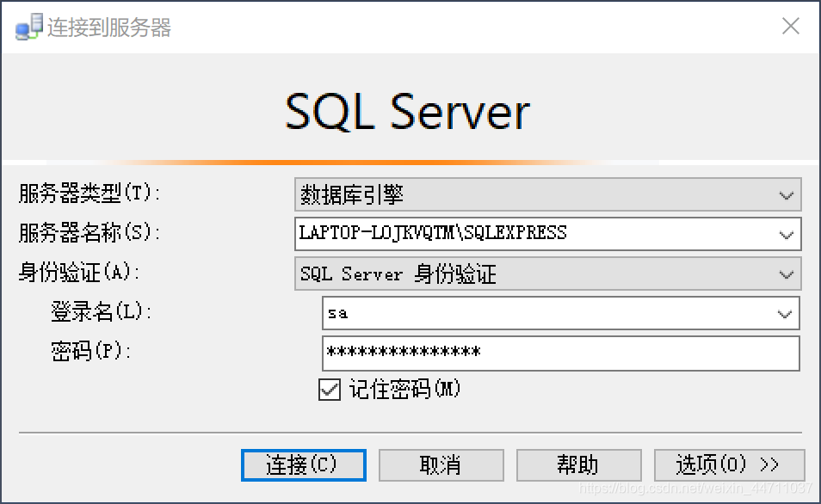Screen dimensions: 821x504
Task: Click the 帮助 button
Action: coord(578,464)
